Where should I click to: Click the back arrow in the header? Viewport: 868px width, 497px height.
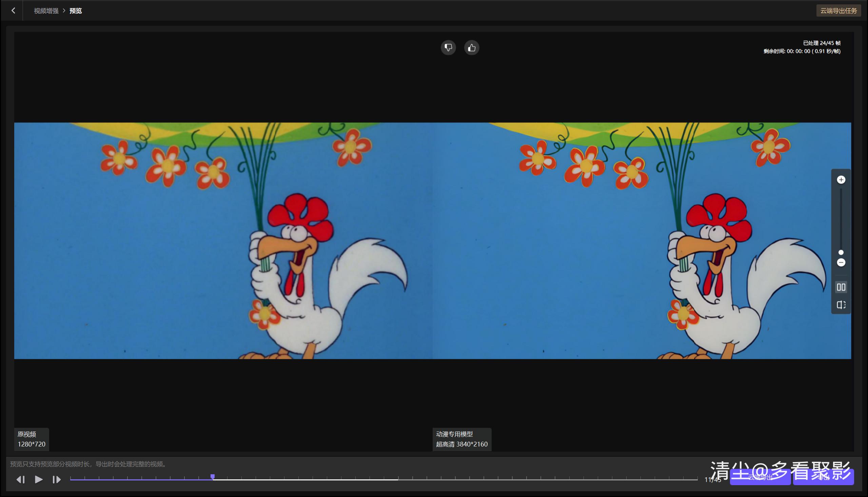(x=13, y=11)
